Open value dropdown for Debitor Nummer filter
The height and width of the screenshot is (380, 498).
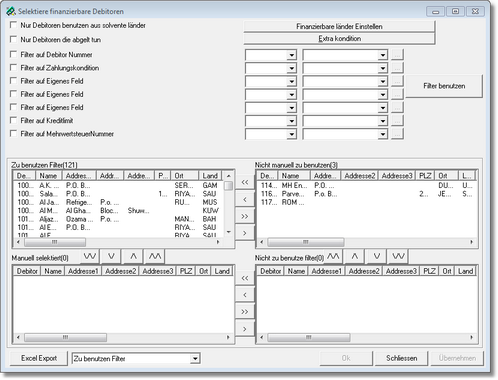383,55
